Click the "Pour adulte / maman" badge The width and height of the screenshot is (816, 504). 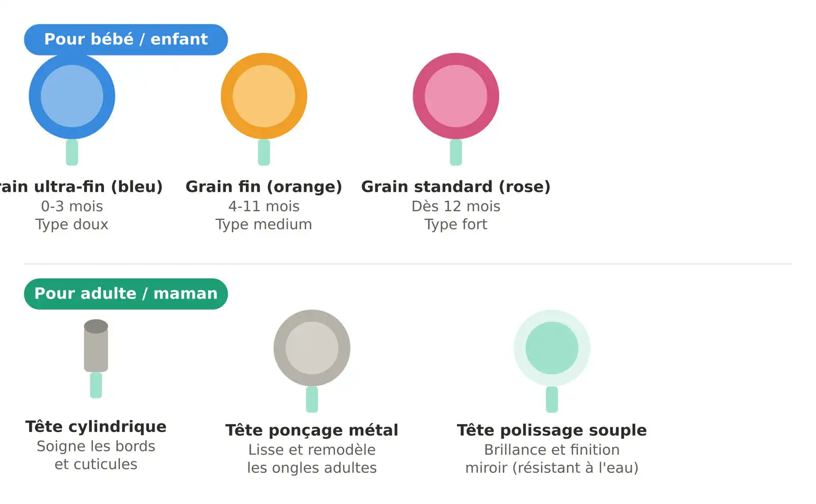point(126,294)
